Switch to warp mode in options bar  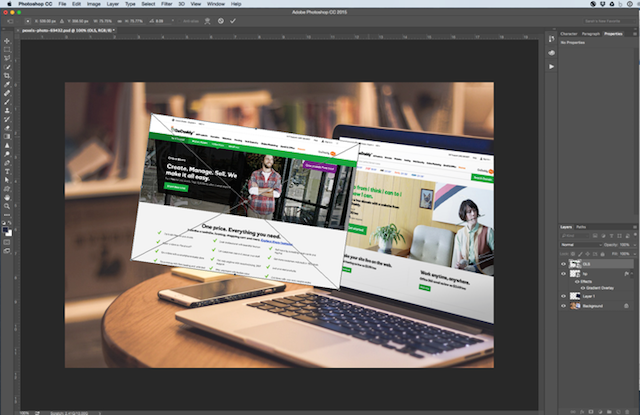click(207, 21)
